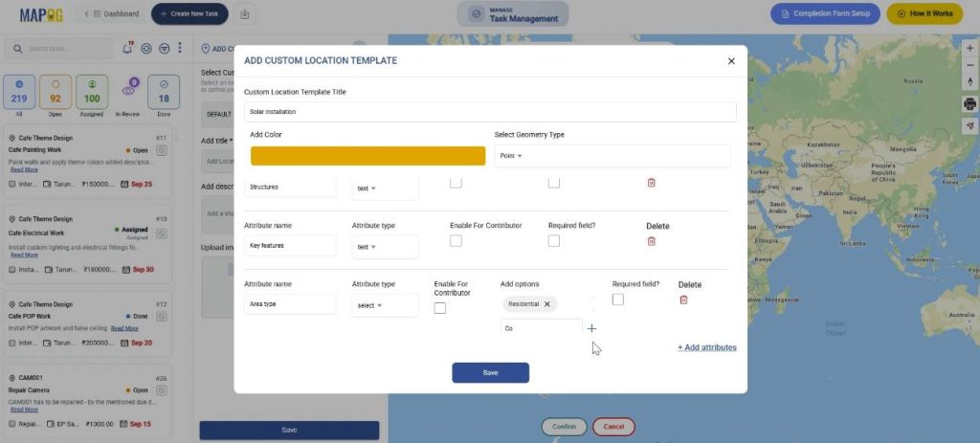Filter tasks by All (219)
This screenshot has width=980, height=443.
[19, 92]
